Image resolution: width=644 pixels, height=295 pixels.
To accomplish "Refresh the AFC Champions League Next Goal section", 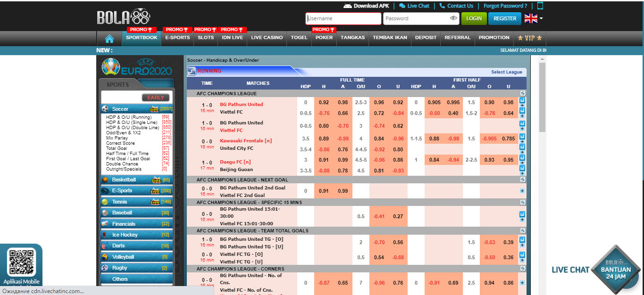I will pos(522,180).
